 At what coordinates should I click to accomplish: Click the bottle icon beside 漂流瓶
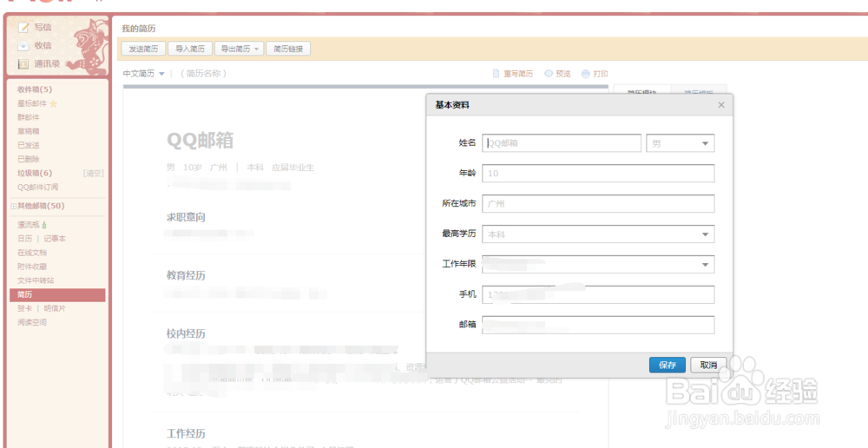pyautogui.click(x=44, y=225)
